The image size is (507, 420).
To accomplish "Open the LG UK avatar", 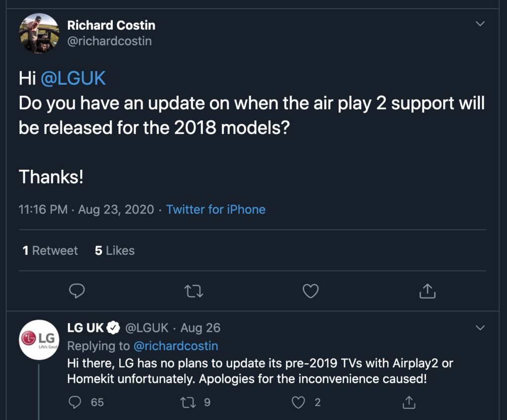I will pyautogui.click(x=39, y=340).
